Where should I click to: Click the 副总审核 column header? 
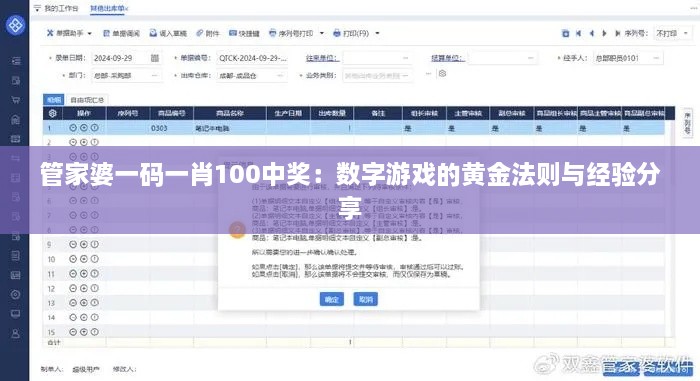[512, 113]
